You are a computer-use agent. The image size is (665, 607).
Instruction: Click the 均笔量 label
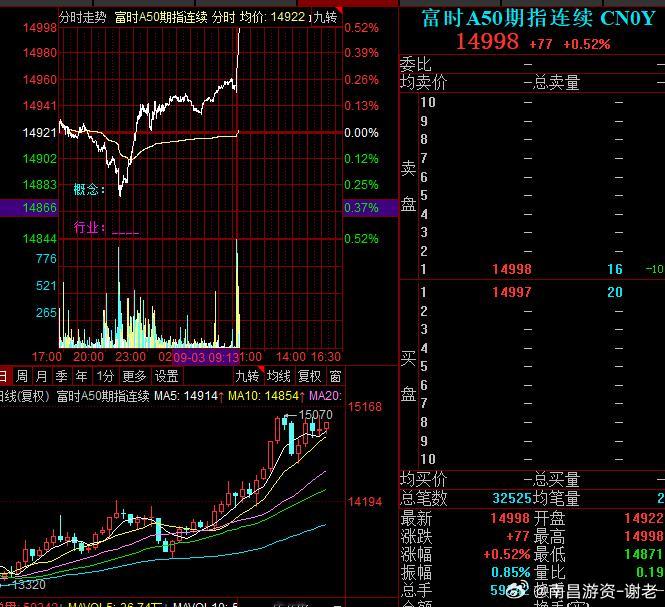556,498
